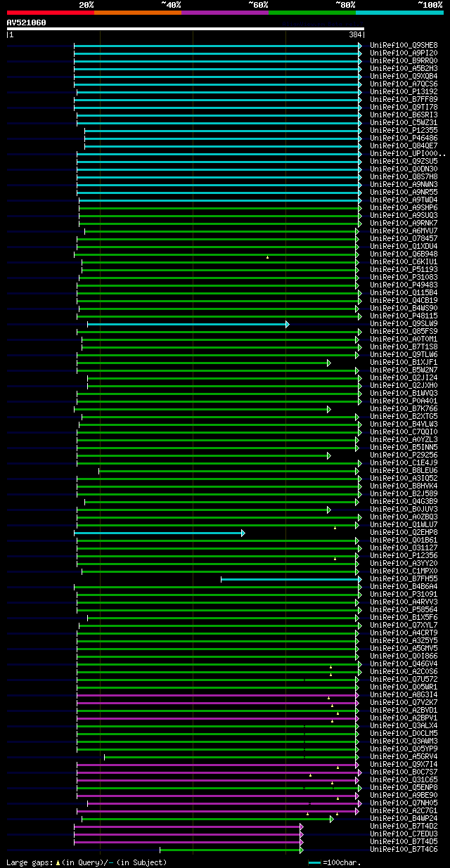This screenshot has height=868, width=450.
Task: Click the short cyan alignment bar for Q2EHP8
Action: (x=159, y=533)
